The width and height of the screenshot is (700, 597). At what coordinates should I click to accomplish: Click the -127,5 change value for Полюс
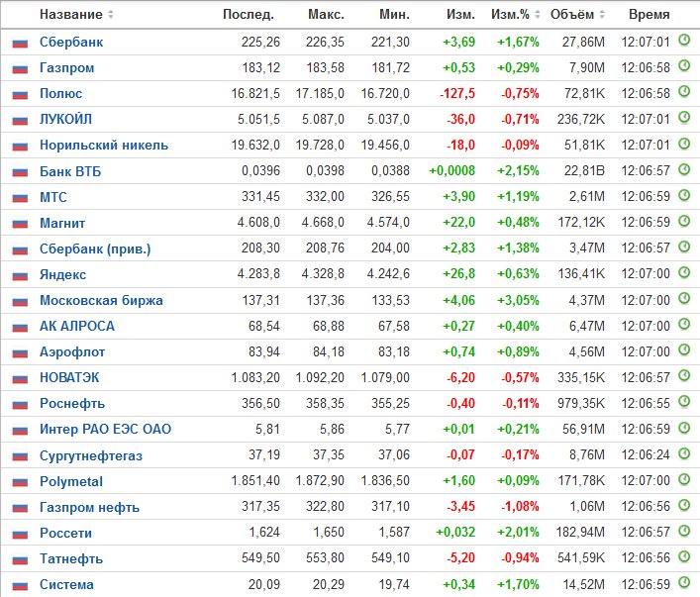point(457,94)
